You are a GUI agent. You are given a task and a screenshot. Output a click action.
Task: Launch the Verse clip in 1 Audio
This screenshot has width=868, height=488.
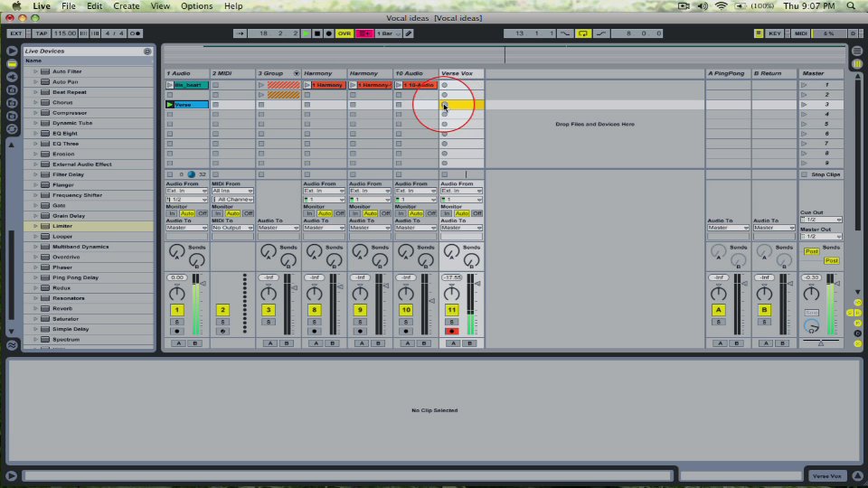pos(170,105)
